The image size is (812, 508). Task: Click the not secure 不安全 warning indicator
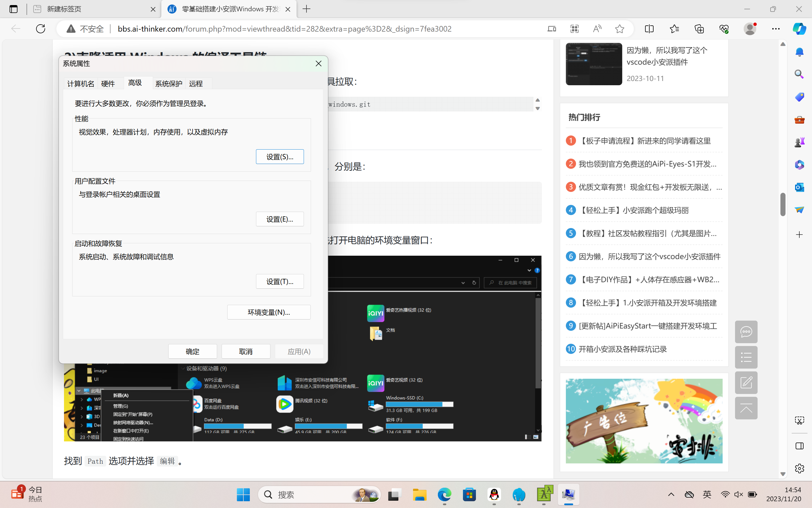pyautogui.click(x=85, y=29)
